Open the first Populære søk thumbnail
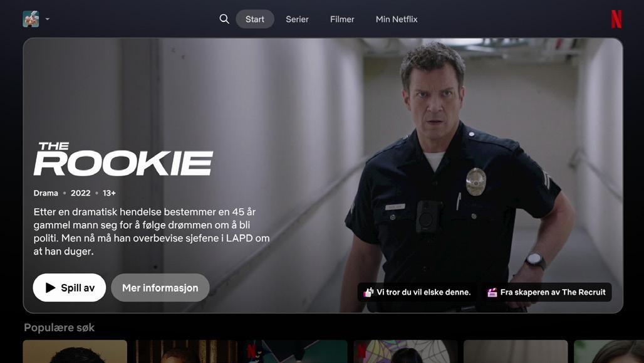This screenshot has height=363, width=644. [x=75, y=352]
